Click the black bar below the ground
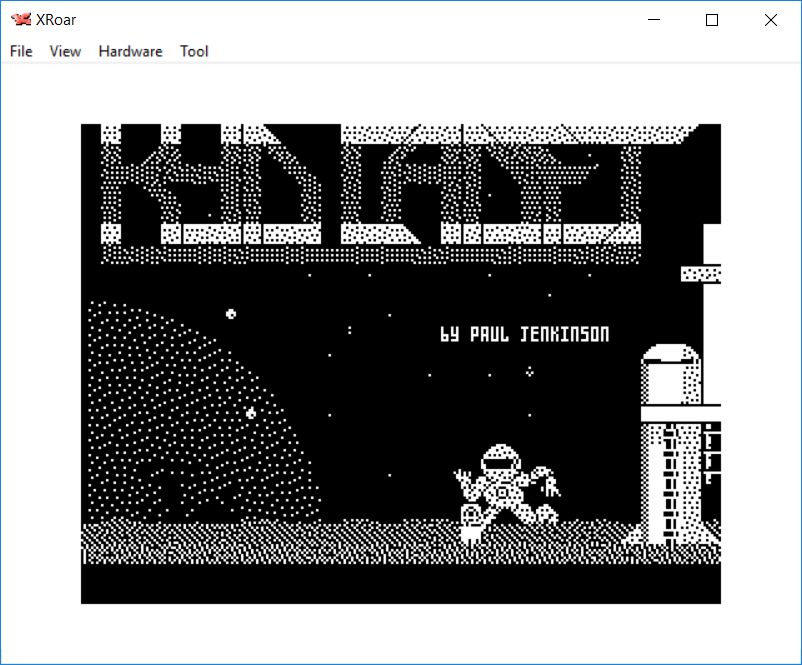802x665 pixels. (400, 583)
